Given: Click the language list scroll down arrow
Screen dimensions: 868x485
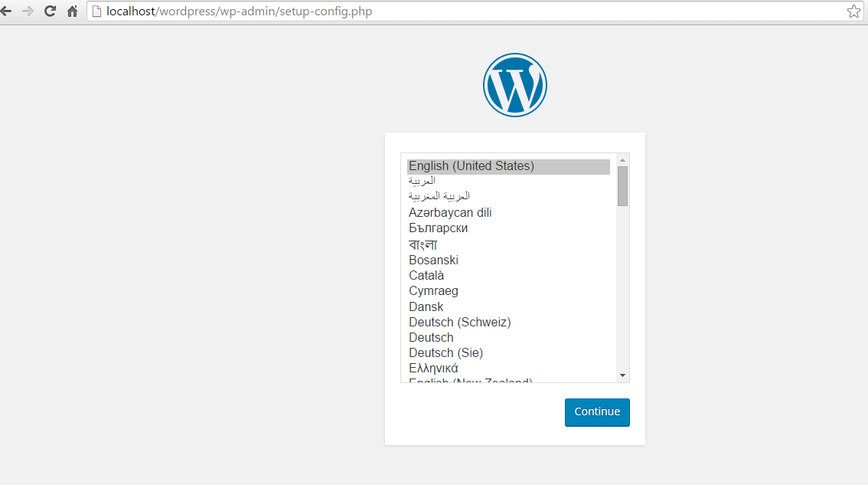Looking at the screenshot, I should [623, 375].
